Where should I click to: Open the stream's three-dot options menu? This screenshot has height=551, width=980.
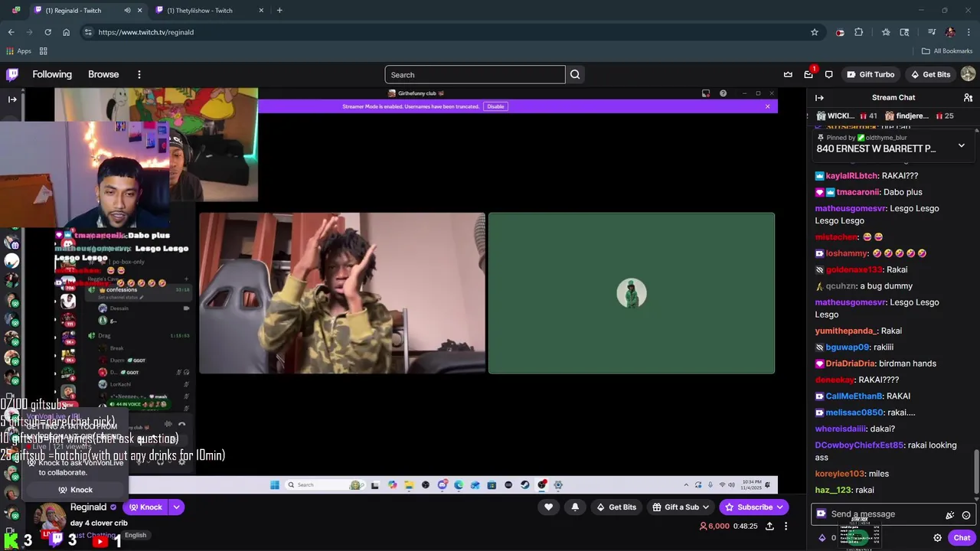(786, 526)
